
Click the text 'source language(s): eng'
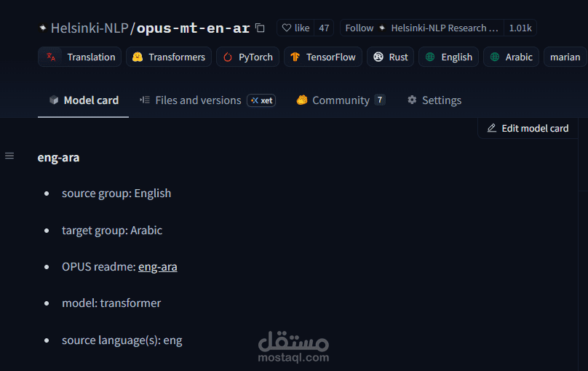point(122,340)
